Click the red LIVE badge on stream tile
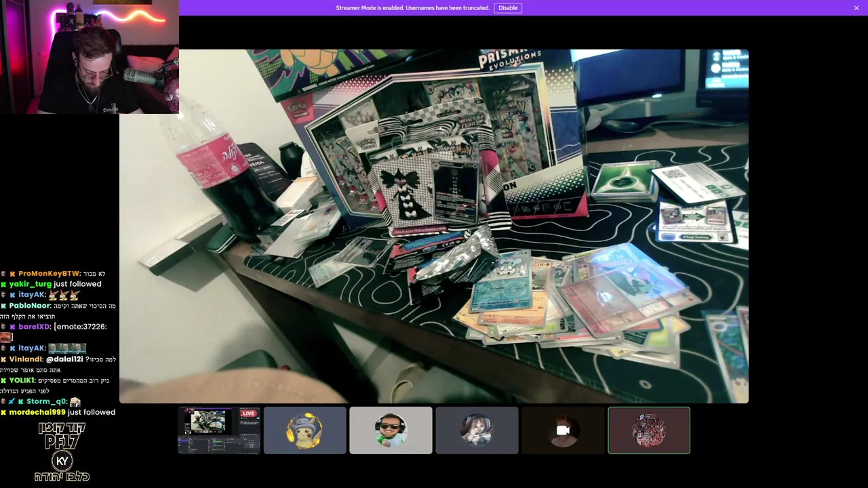This screenshot has height=488, width=868. [x=249, y=413]
